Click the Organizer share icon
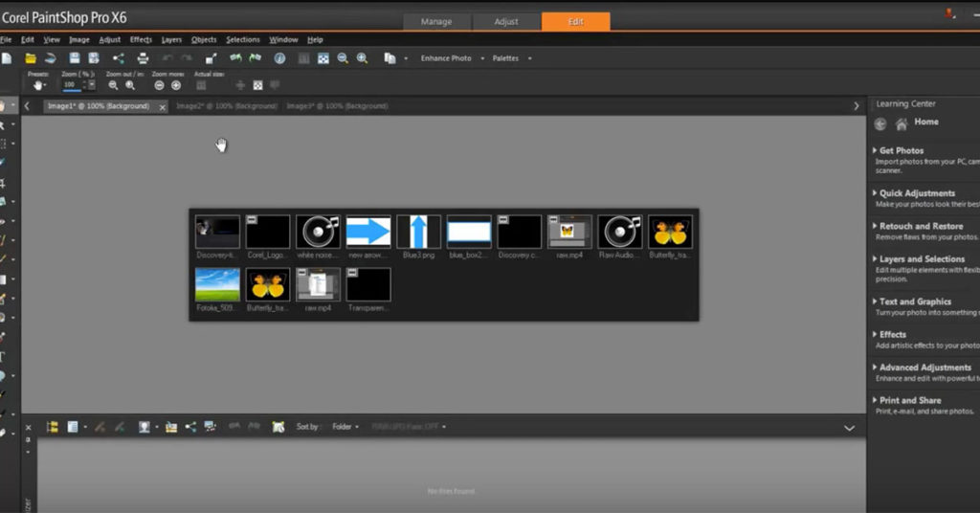The width and height of the screenshot is (980, 513). click(190, 427)
